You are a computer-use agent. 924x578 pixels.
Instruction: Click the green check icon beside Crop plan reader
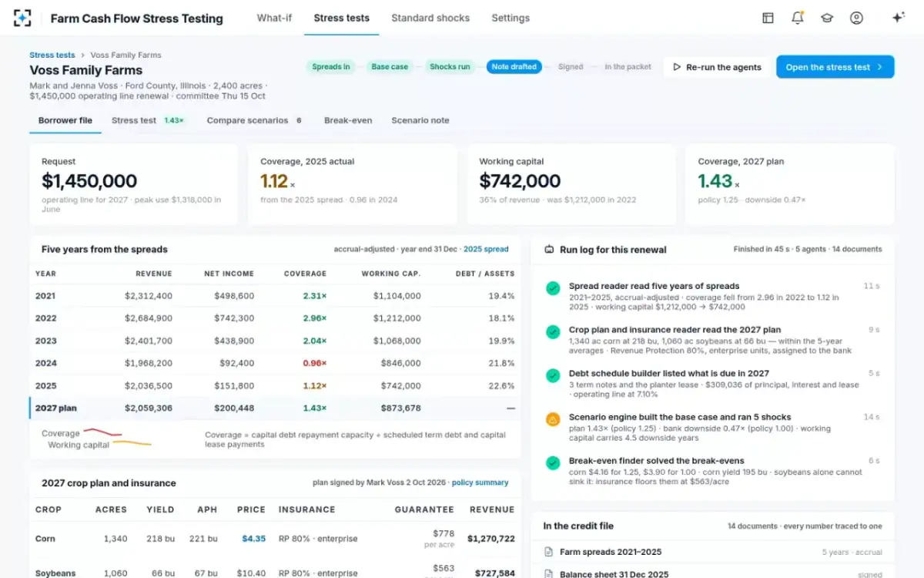pyautogui.click(x=553, y=331)
